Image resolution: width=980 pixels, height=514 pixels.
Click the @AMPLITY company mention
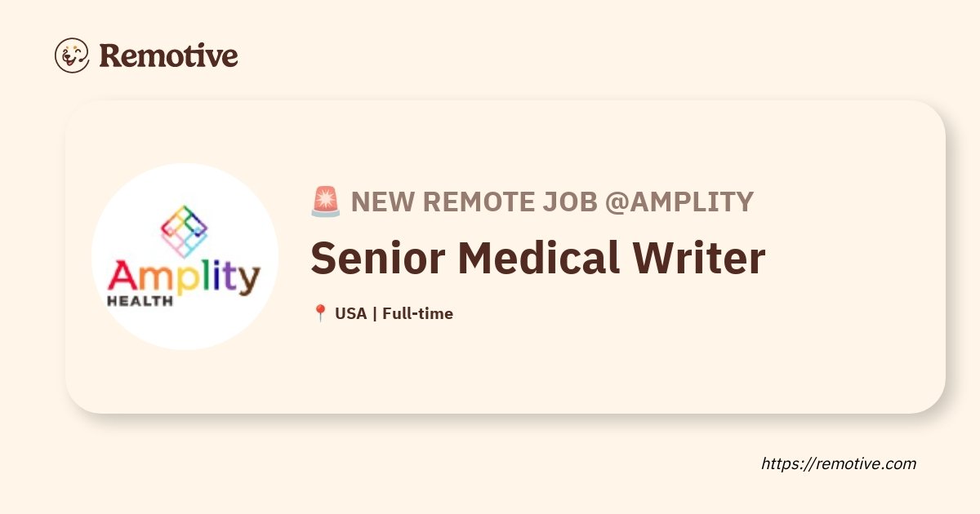tap(679, 202)
